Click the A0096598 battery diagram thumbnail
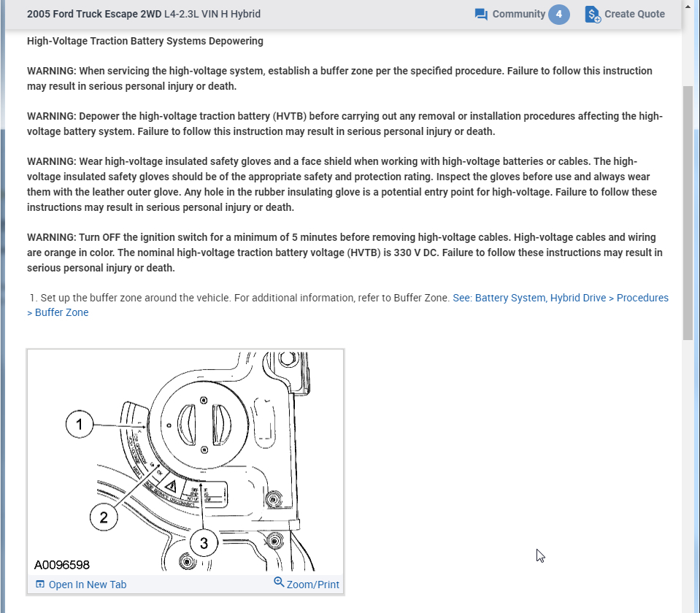 185,462
